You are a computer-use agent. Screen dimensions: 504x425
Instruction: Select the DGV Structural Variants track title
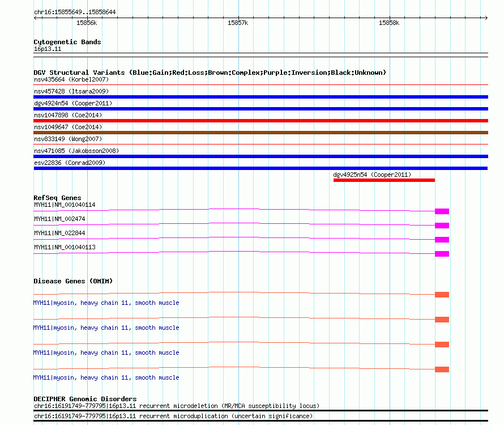tap(210, 73)
